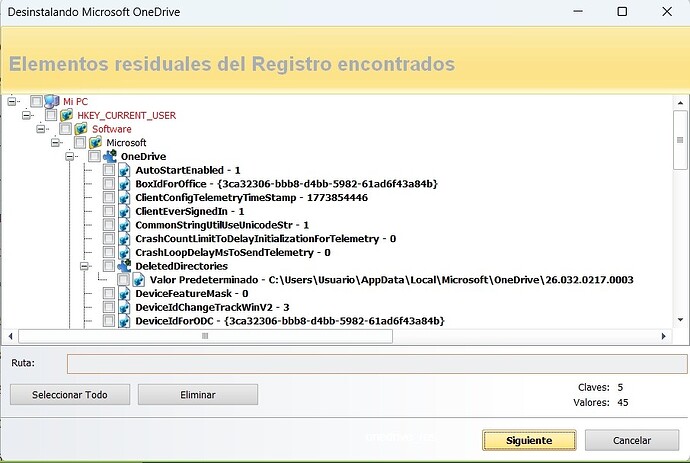Image resolution: width=690 pixels, height=463 pixels.
Task: Check the Valor Predeterminado checkbox
Action: [123, 279]
